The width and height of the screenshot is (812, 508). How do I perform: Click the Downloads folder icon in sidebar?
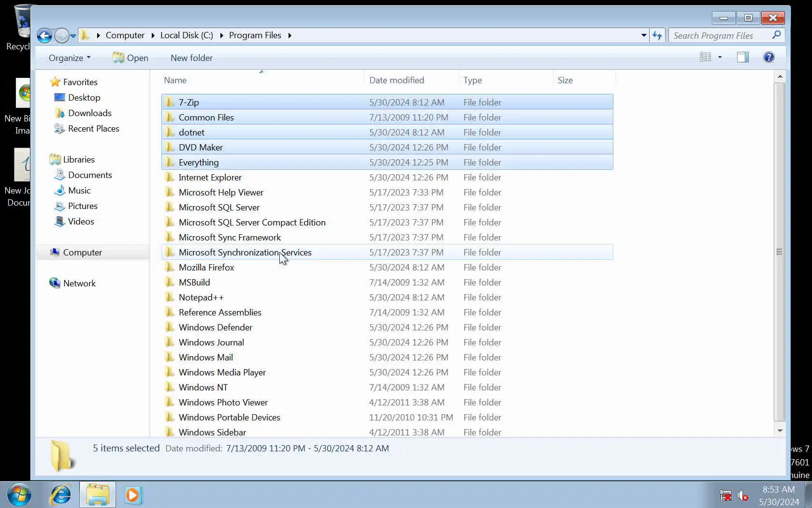pyautogui.click(x=59, y=113)
